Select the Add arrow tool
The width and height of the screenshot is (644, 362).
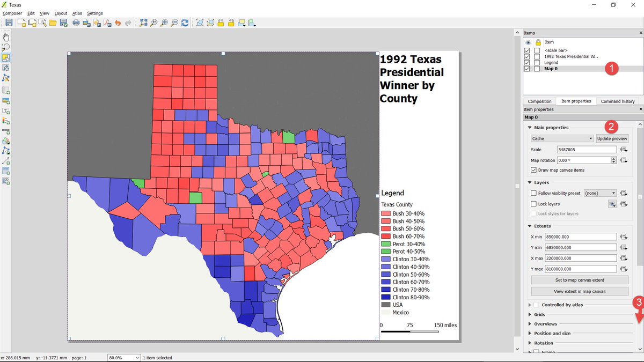(6, 161)
